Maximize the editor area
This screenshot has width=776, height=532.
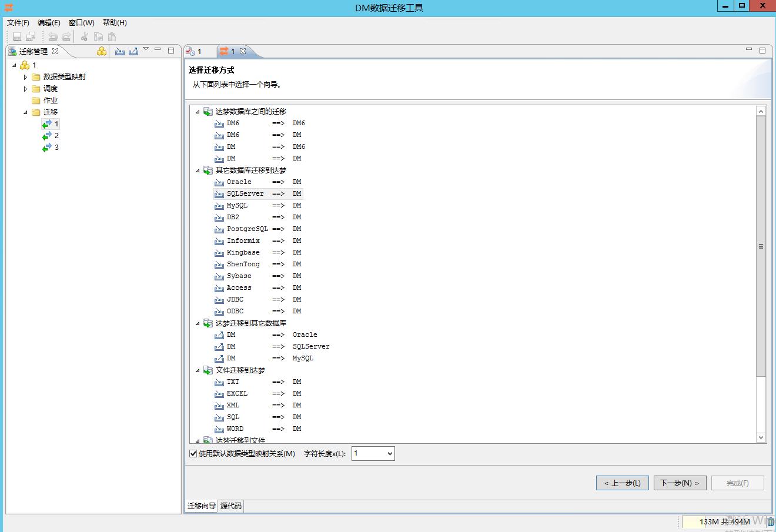pyautogui.click(x=762, y=51)
